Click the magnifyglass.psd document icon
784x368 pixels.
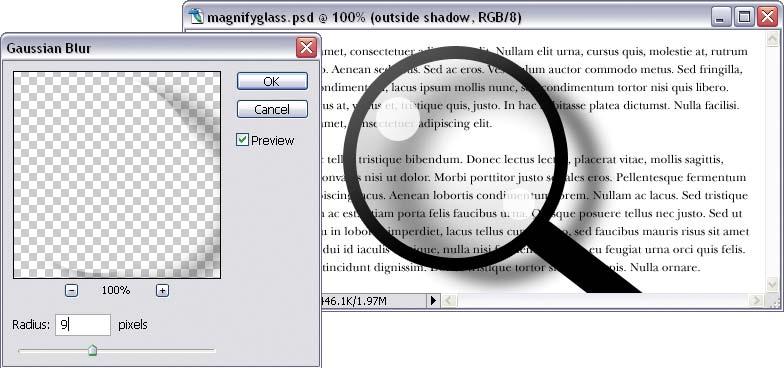(196, 17)
